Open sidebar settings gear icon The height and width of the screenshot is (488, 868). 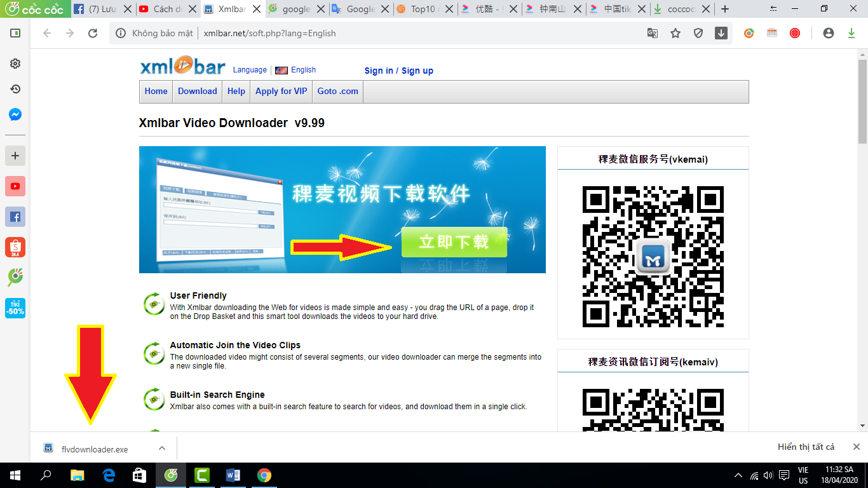coord(15,64)
